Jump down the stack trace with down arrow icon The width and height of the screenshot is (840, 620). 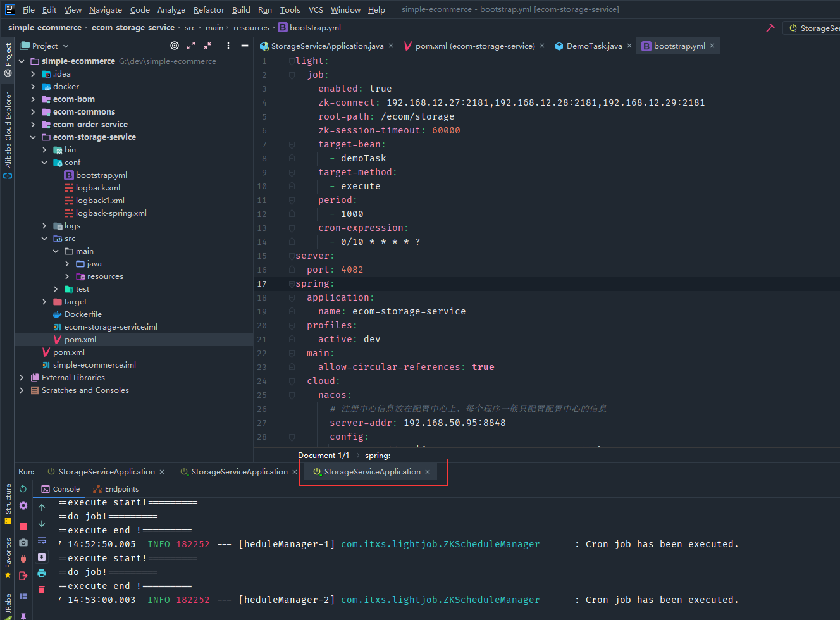click(x=42, y=524)
